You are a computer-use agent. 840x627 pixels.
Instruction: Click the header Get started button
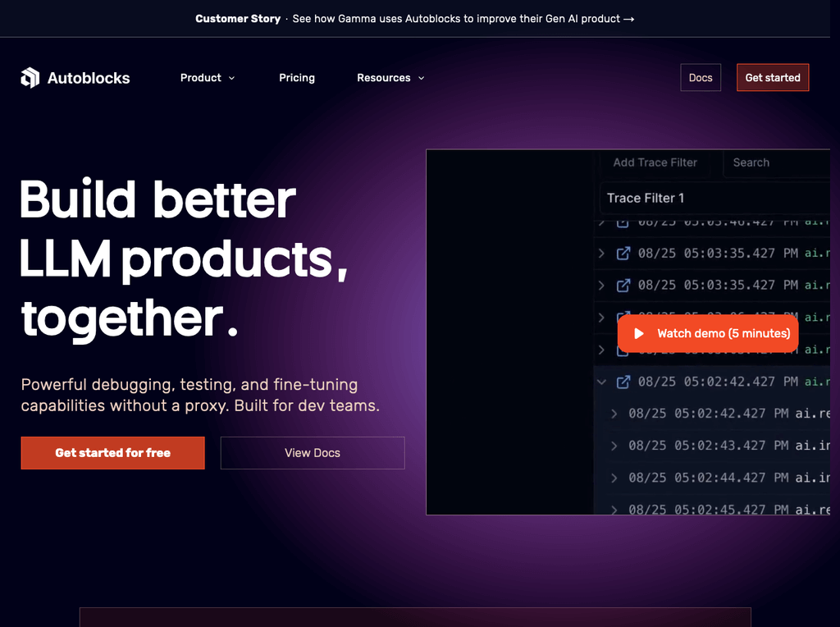tap(773, 78)
